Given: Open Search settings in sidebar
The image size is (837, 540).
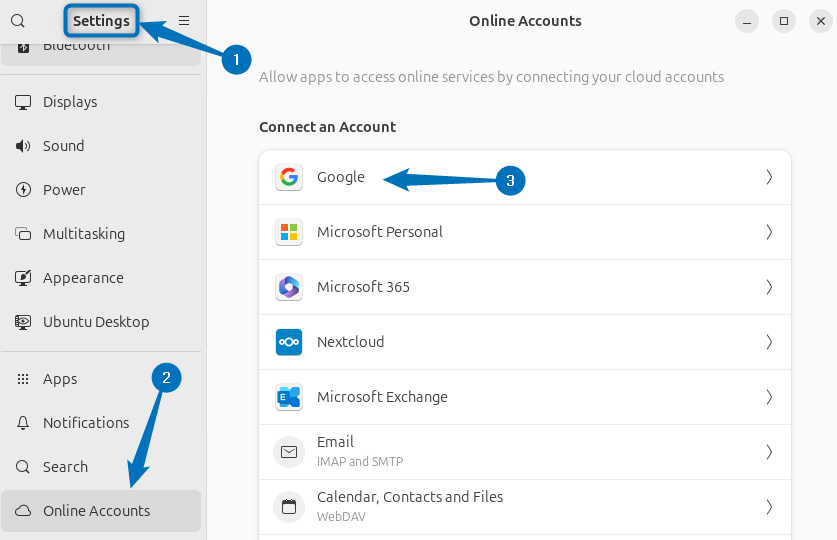Looking at the screenshot, I should pos(101,467).
